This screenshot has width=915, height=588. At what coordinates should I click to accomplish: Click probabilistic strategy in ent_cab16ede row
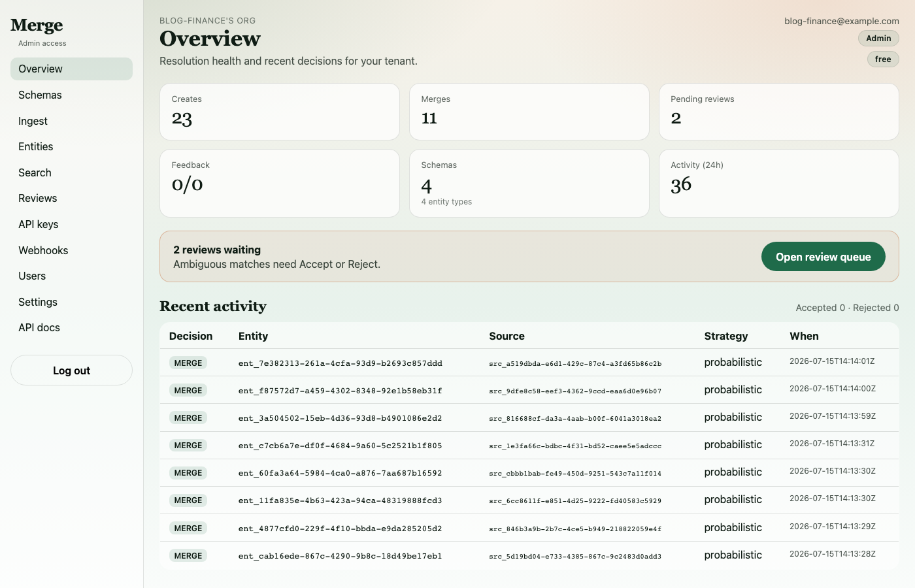tap(733, 555)
